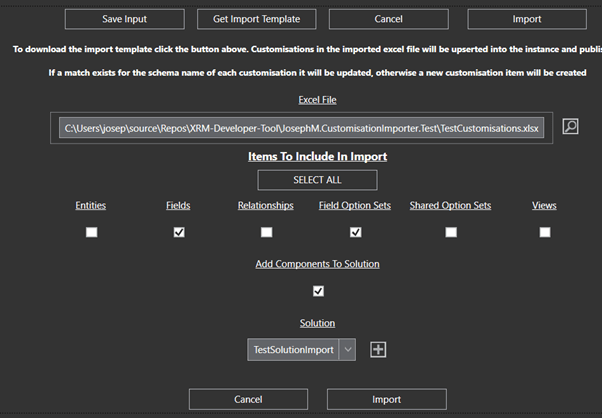Click the Excel file path text field
The height and width of the screenshot is (418, 602).
(301, 128)
